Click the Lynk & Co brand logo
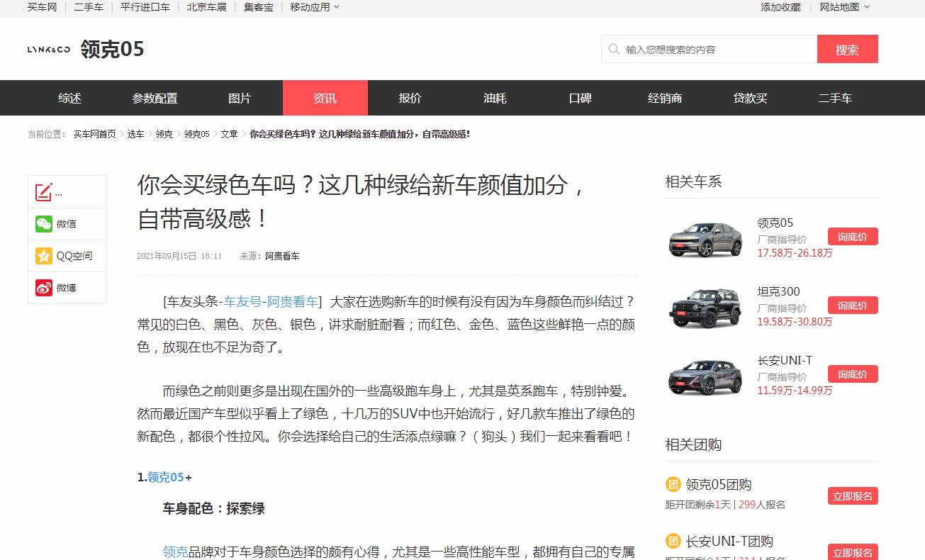The image size is (925, 560). pos(49,49)
